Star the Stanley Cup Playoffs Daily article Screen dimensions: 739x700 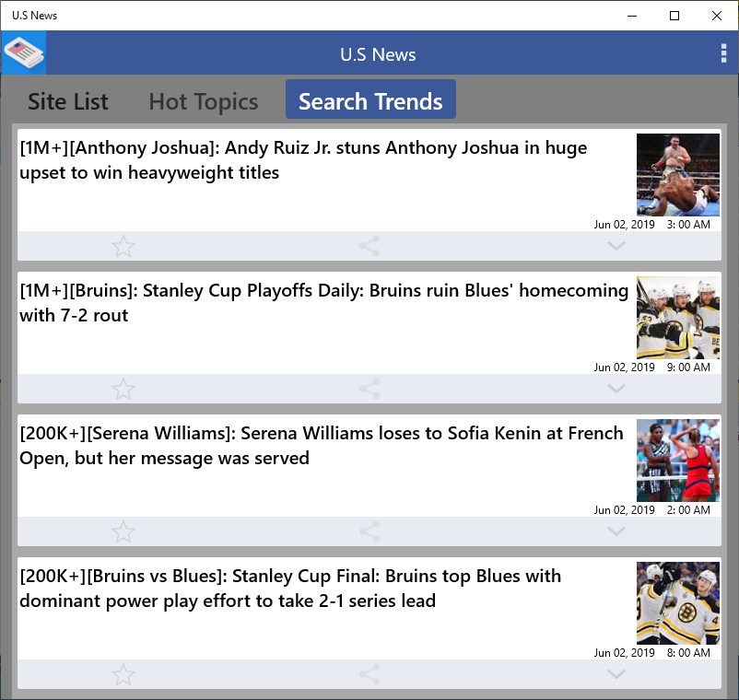click(123, 389)
